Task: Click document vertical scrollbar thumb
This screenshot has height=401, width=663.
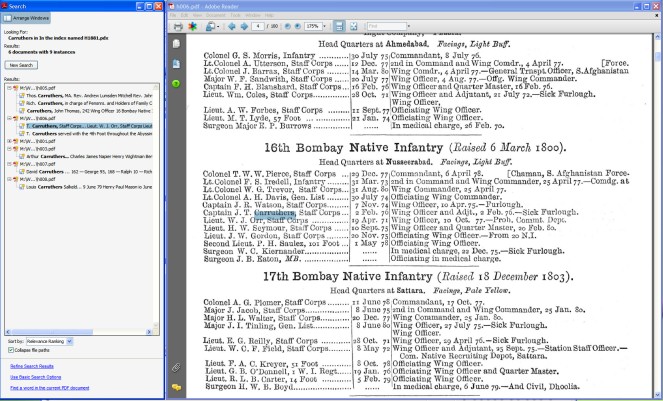Action: click(x=658, y=56)
